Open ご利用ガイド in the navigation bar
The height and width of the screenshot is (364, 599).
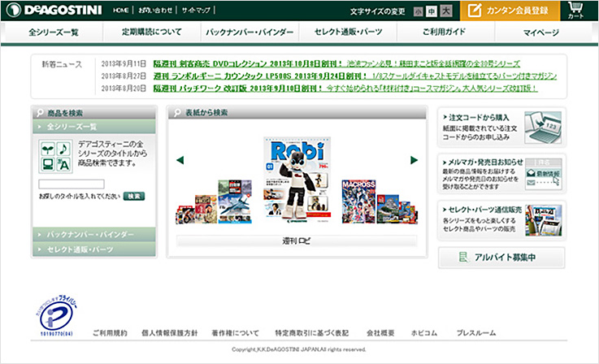pyautogui.click(x=445, y=32)
